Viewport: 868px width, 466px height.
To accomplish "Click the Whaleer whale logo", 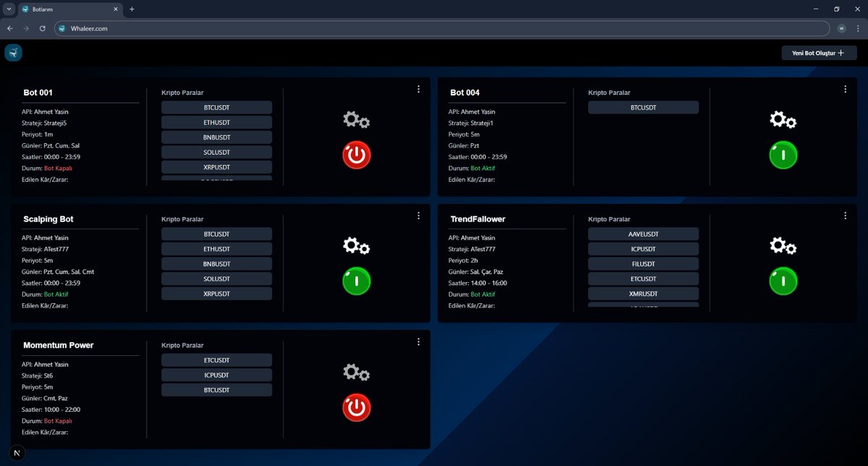I will pos(13,52).
